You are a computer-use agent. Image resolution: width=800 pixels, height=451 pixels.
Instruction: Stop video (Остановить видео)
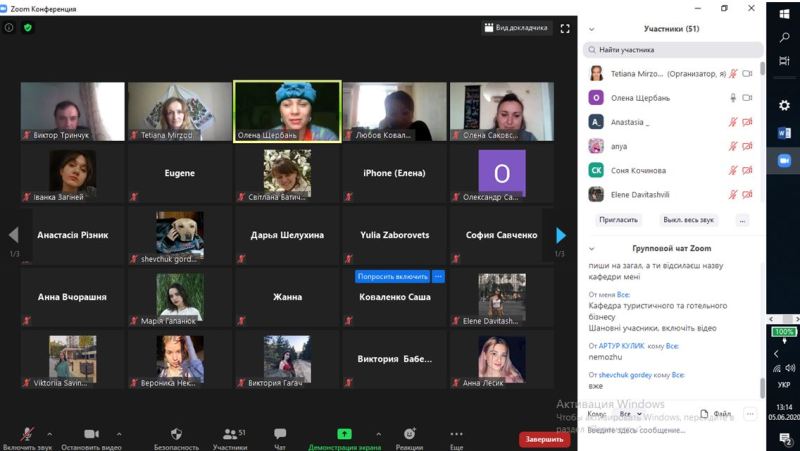click(91, 438)
